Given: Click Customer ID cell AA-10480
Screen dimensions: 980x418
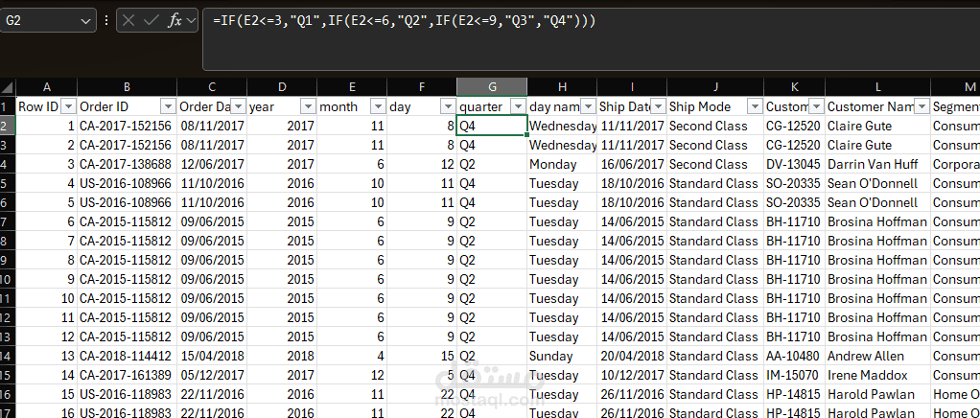Looking at the screenshot, I should pyautogui.click(x=794, y=356).
